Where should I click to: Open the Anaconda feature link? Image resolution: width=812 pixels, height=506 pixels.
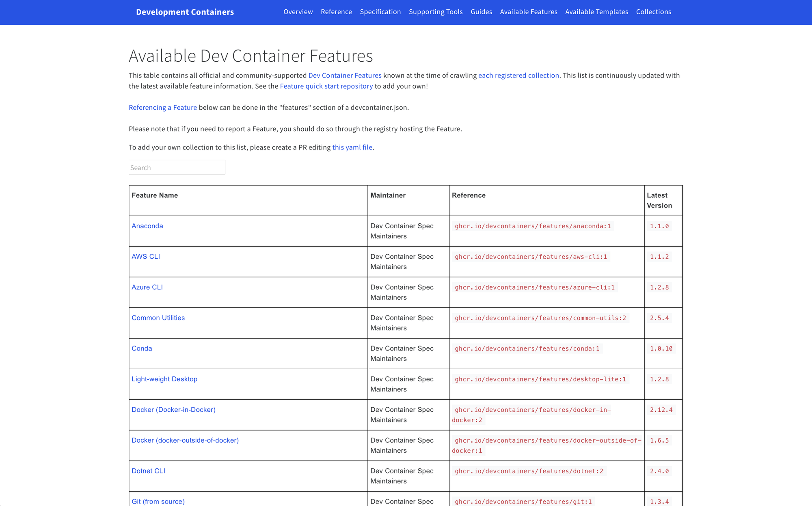click(147, 226)
